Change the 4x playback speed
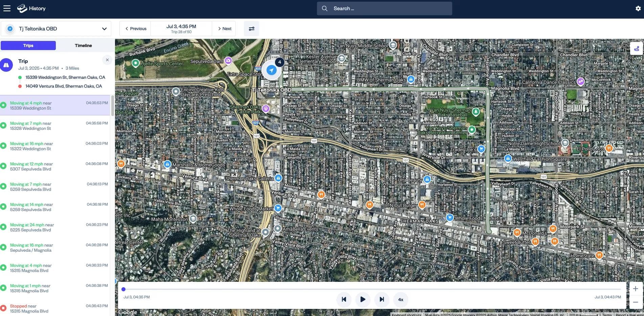 click(x=400, y=299)
